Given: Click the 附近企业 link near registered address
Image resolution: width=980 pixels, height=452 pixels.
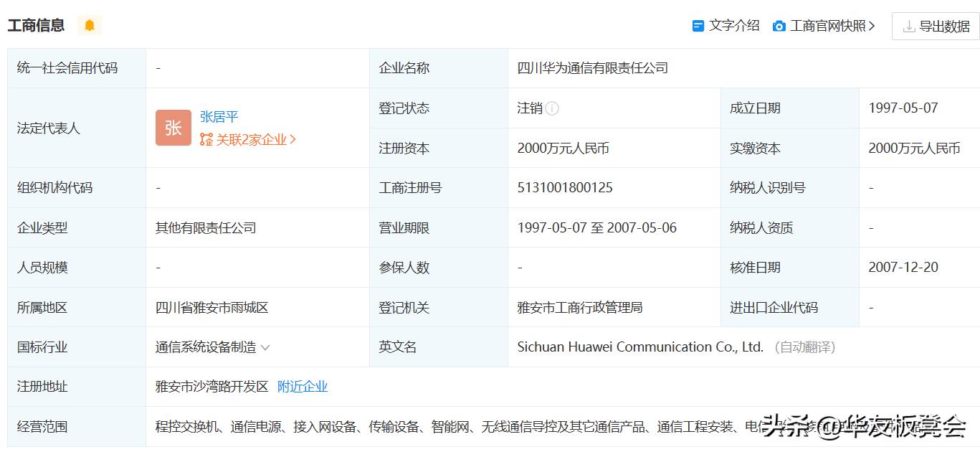Looking at the screenshot, I should point(301,386).
